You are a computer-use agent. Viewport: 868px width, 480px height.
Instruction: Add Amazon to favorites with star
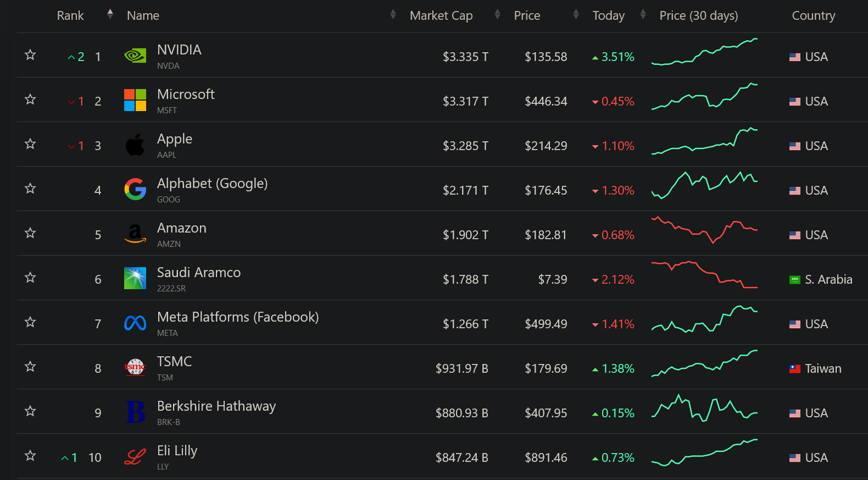(30, 233)
